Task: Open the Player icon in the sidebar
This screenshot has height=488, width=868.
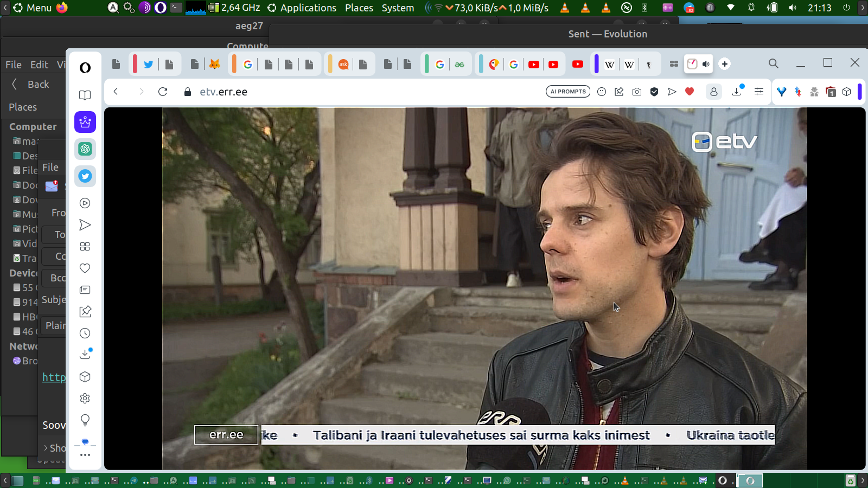Action: (85, 203)
